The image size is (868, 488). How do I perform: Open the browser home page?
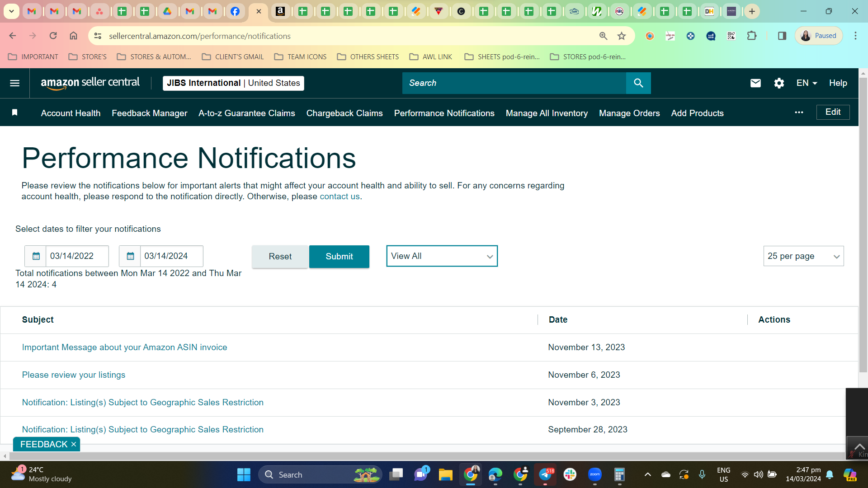[x=73, y=36]
